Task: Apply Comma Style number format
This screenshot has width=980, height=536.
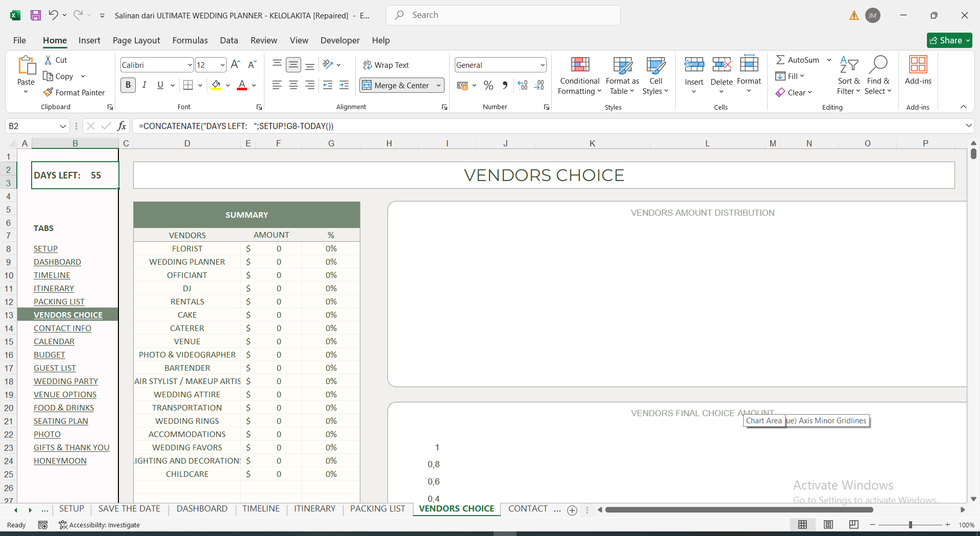Action: point(505,85)
